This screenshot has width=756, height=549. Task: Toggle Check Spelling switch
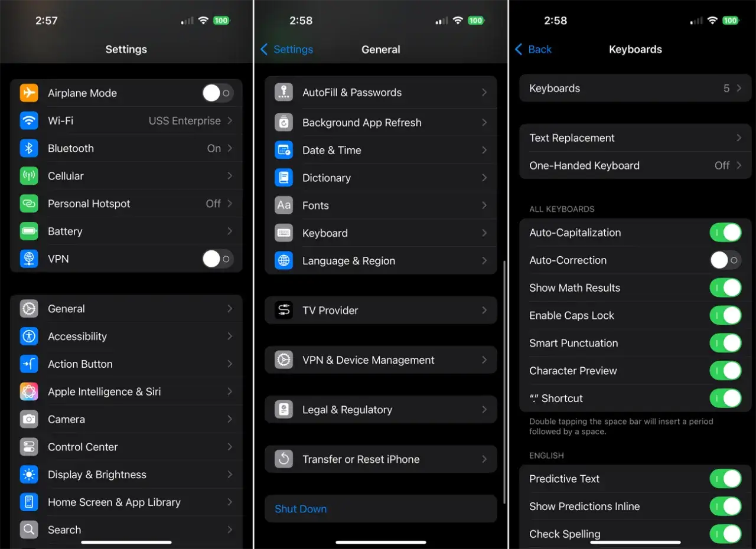[725, 534]
